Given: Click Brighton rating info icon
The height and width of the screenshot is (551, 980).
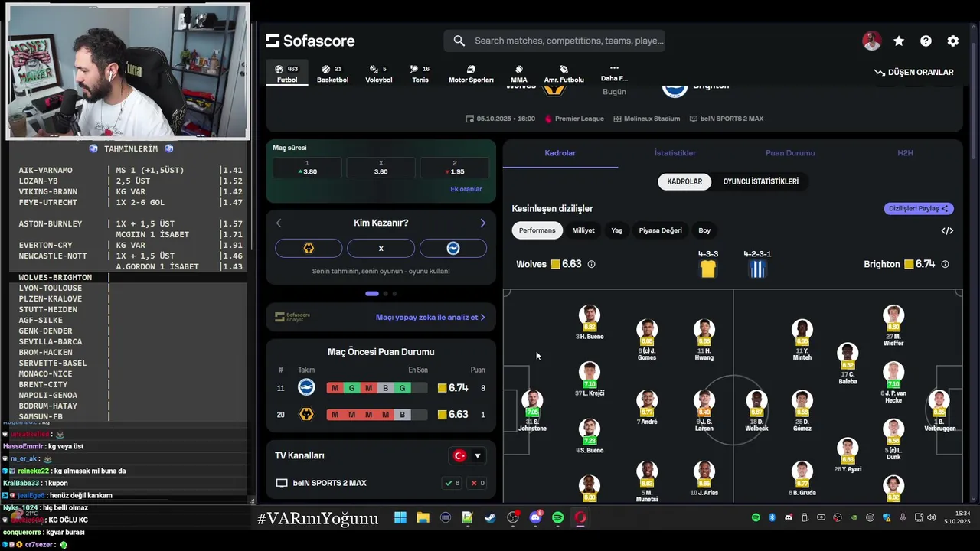Looking at the screenshot, I should (945, 264).
